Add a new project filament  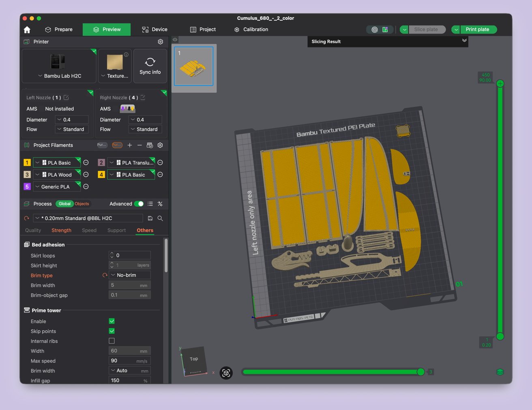pyautogui.click(x=130, y=145)
